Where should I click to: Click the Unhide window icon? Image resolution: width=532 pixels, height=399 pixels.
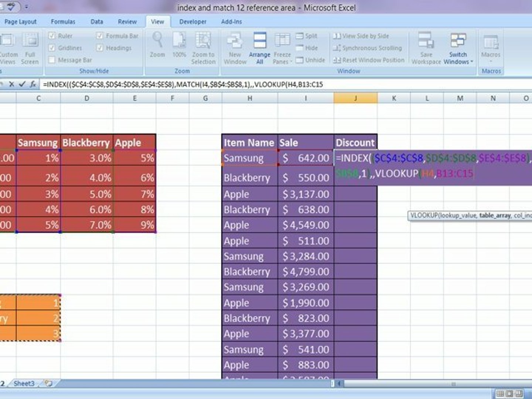click(x=300, y=60)
